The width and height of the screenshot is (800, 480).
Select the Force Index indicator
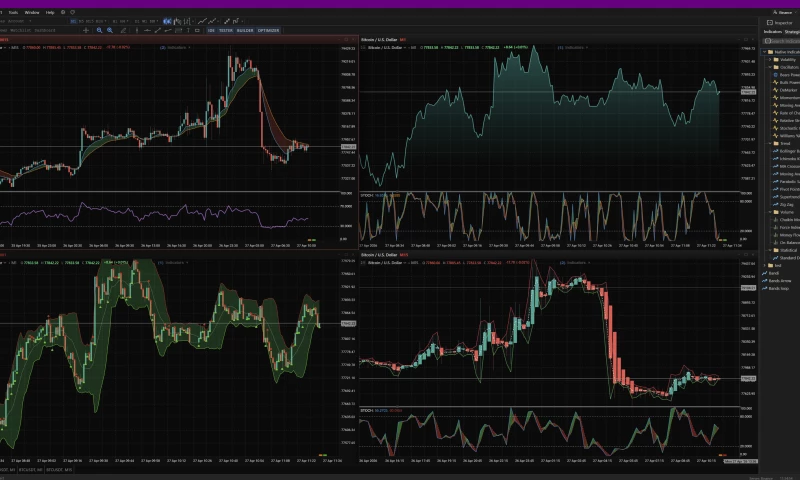[x=786, y=228]
